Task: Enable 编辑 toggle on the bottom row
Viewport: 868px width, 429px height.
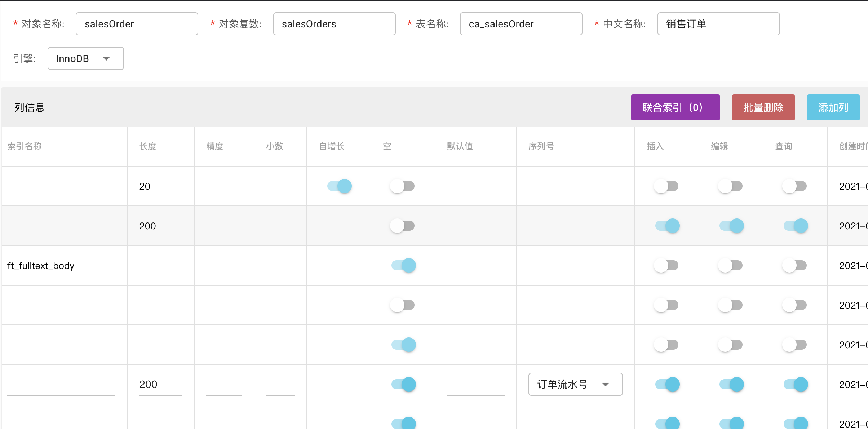Action: coord(731,423)
